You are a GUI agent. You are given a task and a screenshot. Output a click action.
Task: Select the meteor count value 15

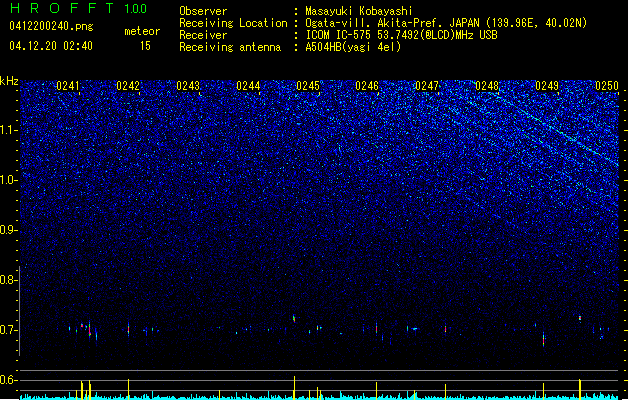point(145,46)
